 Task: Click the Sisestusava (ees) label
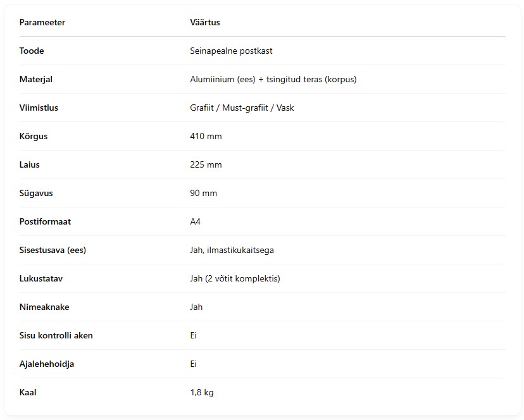pyautogui.click(x=53, y=250)
